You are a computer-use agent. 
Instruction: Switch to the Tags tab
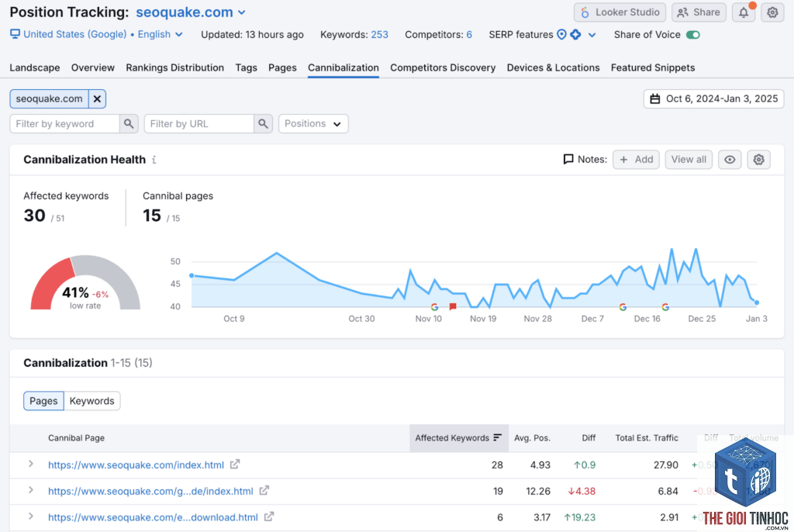pos(246,68)
